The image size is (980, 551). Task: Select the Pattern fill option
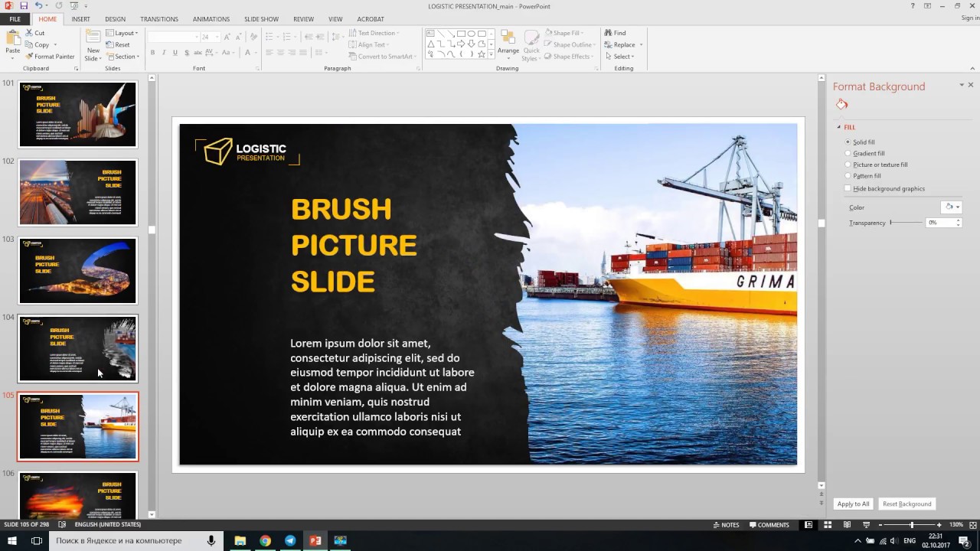point(862,176)
